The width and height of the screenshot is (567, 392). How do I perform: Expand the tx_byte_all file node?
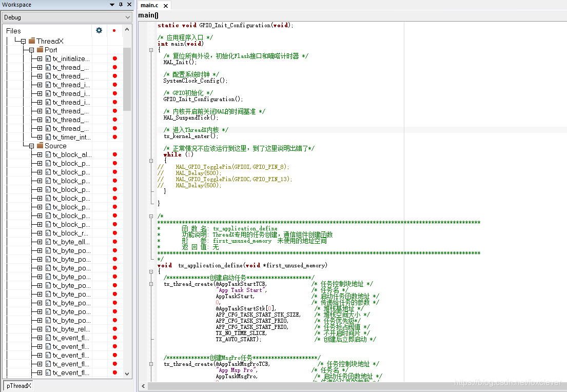pos(40,242)
